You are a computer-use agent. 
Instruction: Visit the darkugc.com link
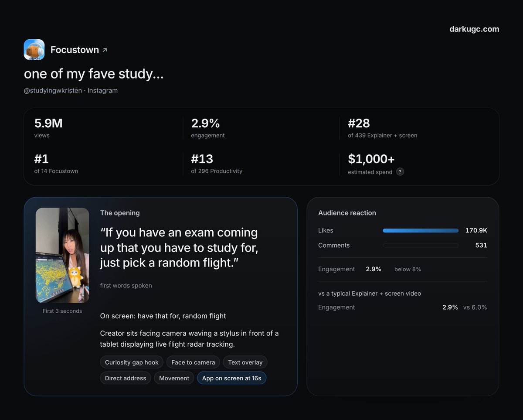pyautogui.click(x=474, y=29)
